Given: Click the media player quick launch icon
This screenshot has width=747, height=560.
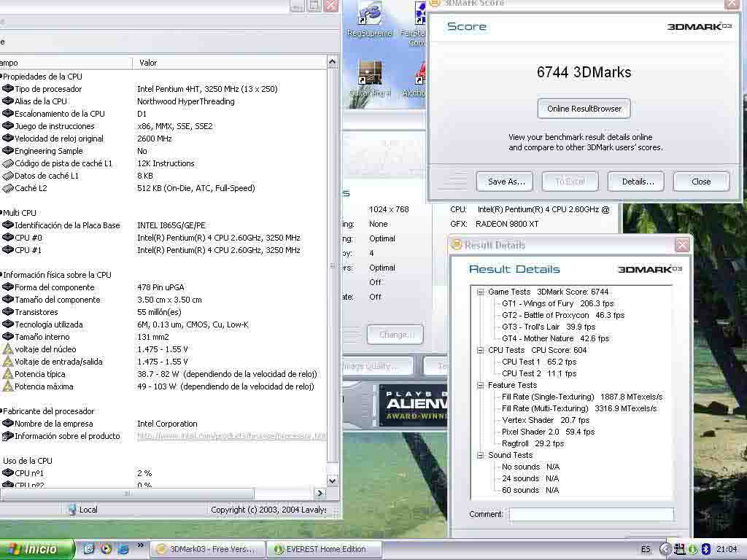Looking at the screenshot, I should 107,549.
